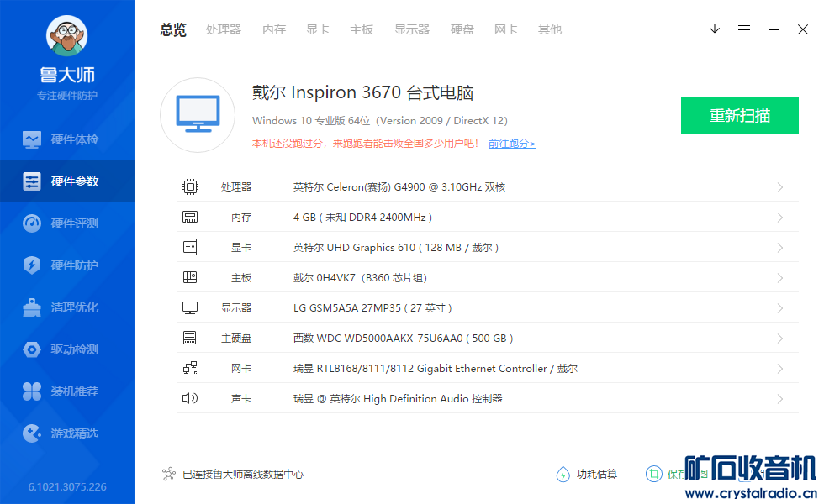Click the Lu Dashi mascot avatar logo
Image resolution: width=824 pixels, height=504 pixels.
click(x=66, y=35)
